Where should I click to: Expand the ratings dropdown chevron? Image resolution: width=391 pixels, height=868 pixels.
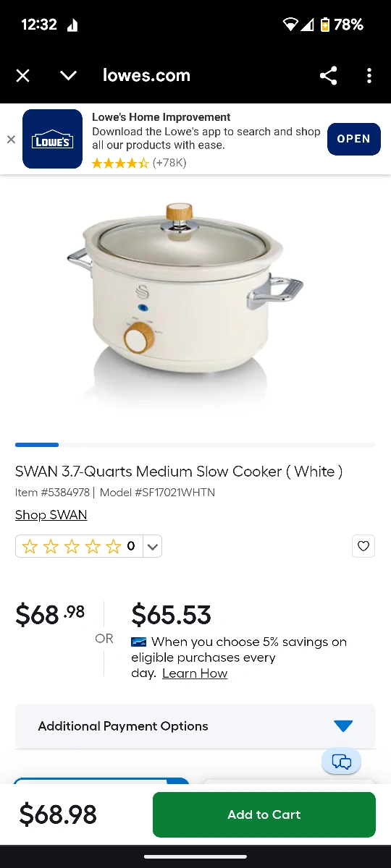pyautogui.click(x=152, y=547)
